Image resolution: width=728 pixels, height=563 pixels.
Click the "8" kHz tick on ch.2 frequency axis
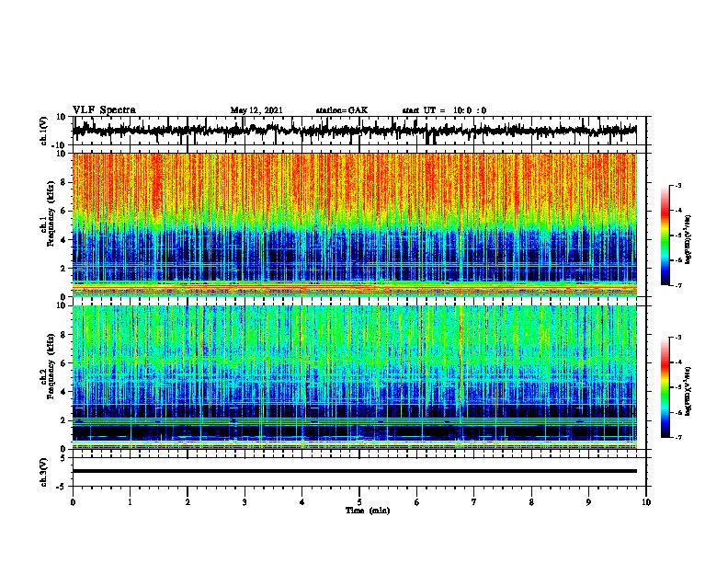(63, 335)
